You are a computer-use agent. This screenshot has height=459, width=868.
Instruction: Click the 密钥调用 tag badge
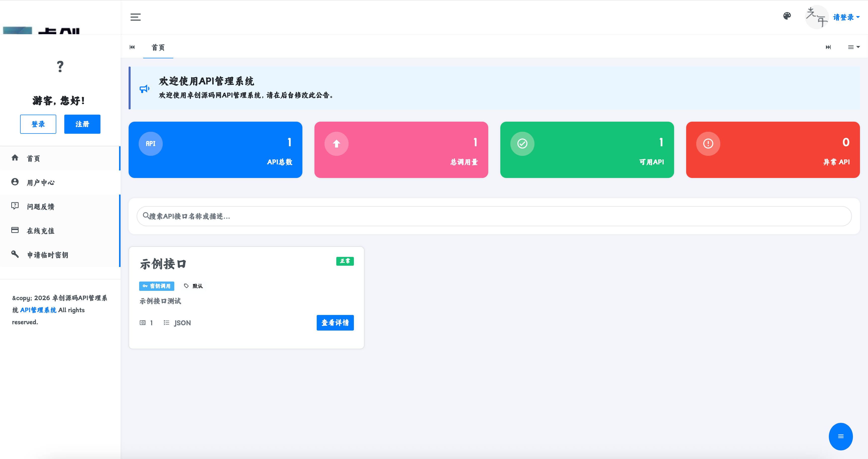(x=157, y=286)
